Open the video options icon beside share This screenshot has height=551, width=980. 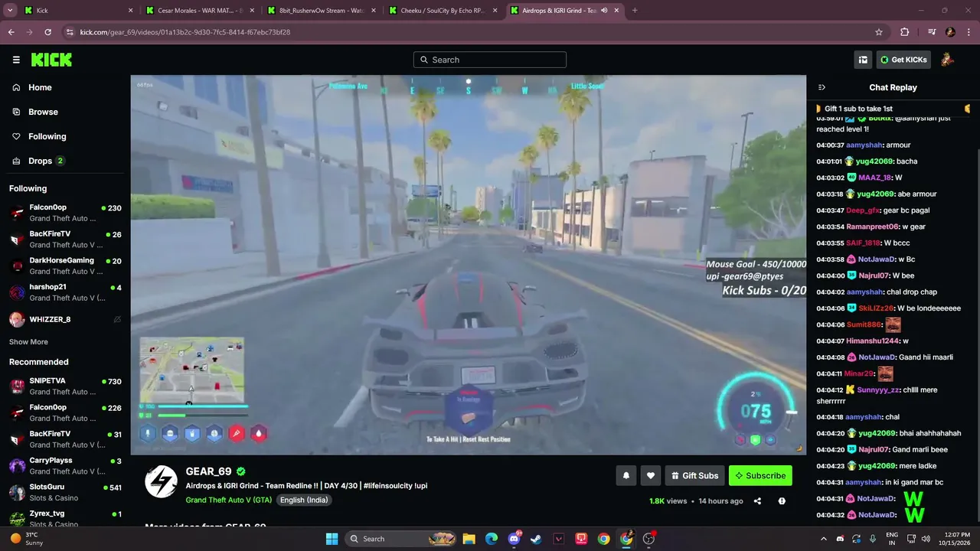[x=782, y=501]
